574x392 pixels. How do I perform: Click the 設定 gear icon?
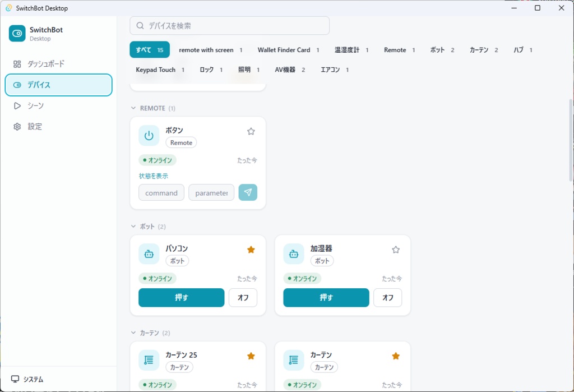17,127
